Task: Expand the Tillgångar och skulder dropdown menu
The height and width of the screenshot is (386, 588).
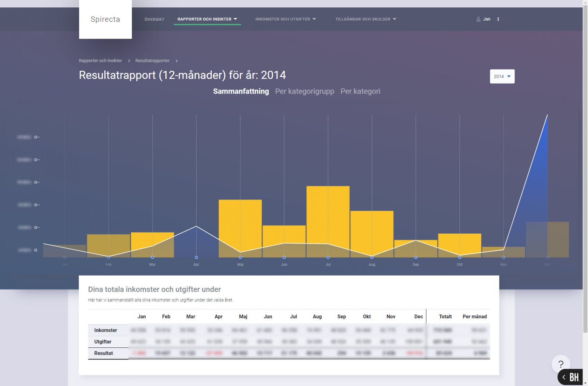Action: coord(365,19)
